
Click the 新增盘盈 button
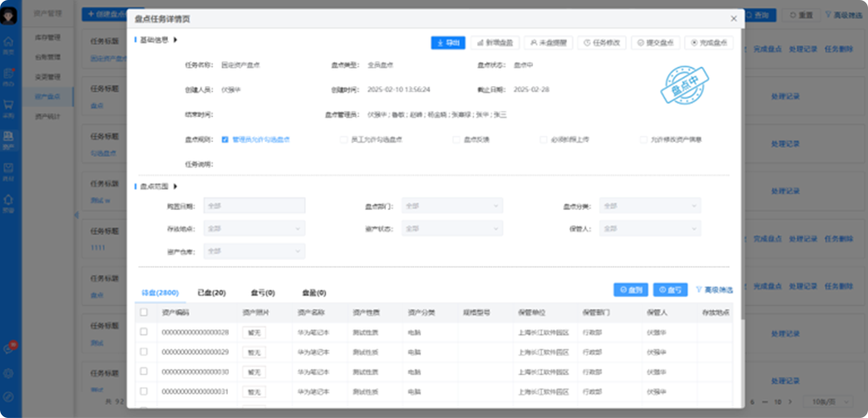click(495, 43)
